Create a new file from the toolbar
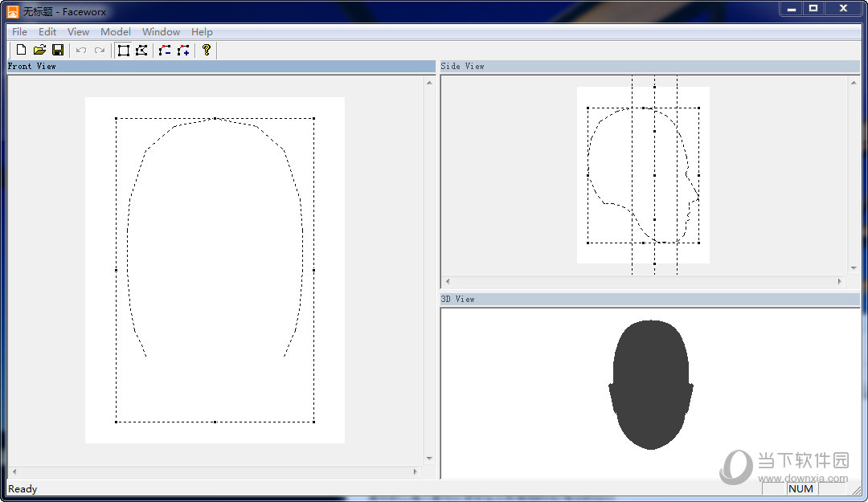The image size is (868, 502). [x=22, y=51]
